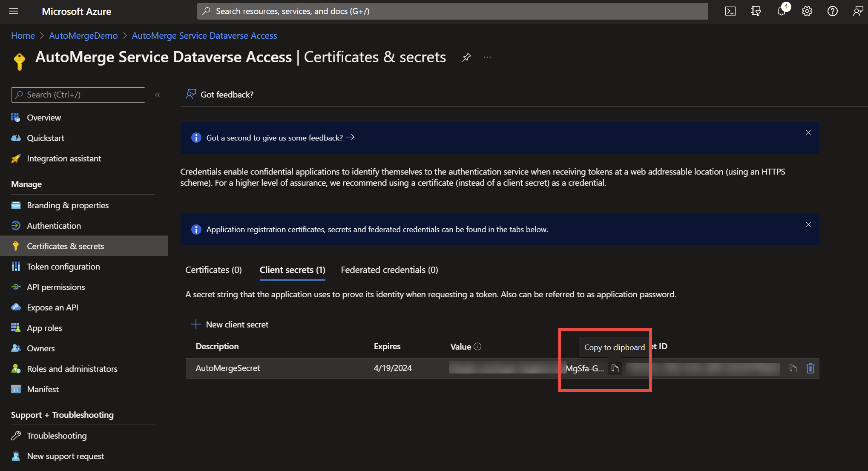Click the Microsoft Azure logo text
Viewport: 868px width, 471px height.
77,11
